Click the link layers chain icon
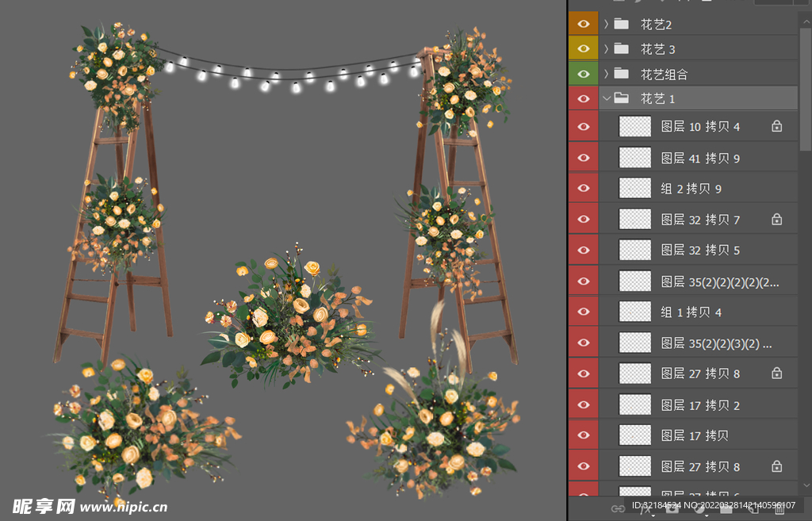812x521 pixels. pyautogui.click(x=618, y=509)
